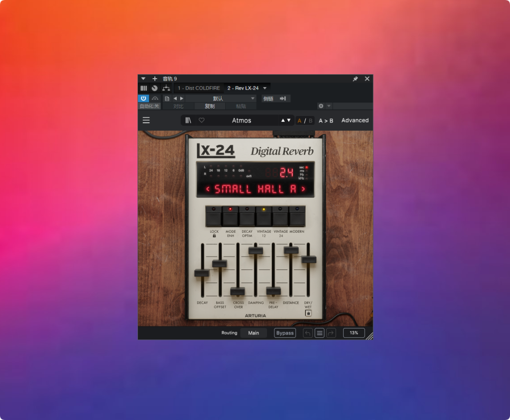
Task: Expand the Rev LX-24 tab dropdown arrow
Action: [x=265, y=88]
